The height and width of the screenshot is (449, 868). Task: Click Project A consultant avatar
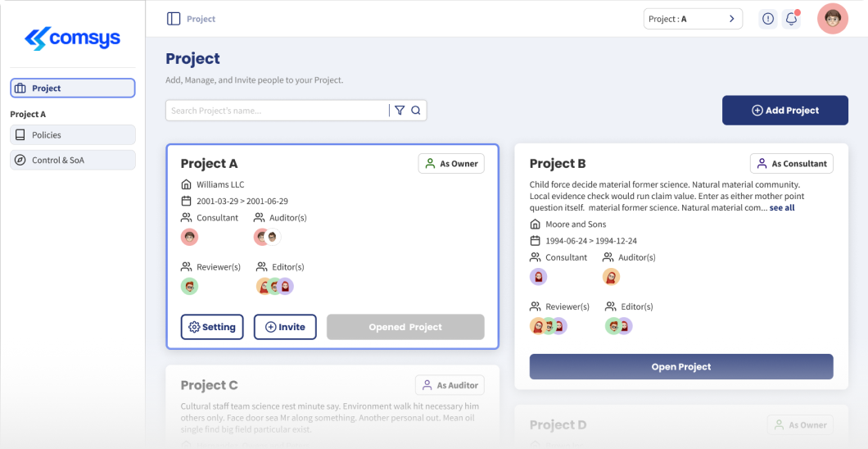189,238
